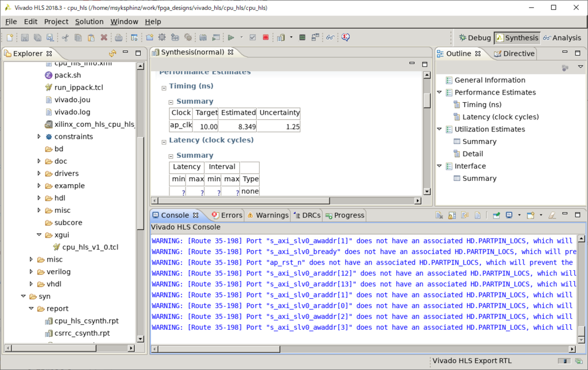588x370 pixels.
Task: Switch to the Errors tab
Action: tap(227, 215)
